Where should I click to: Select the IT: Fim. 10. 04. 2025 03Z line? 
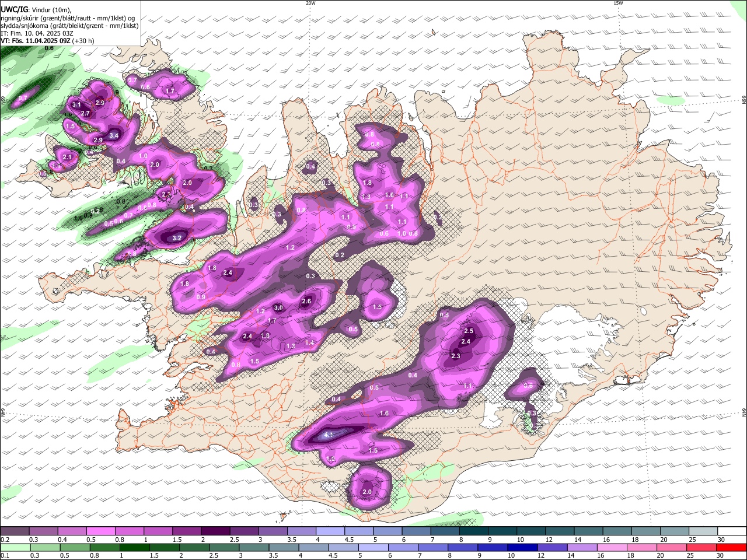[37, 33]
